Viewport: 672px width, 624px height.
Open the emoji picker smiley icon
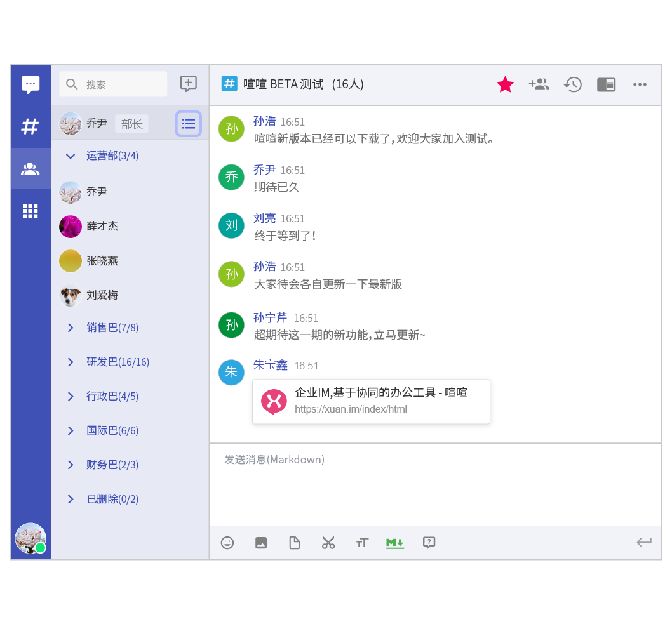click(x=227, y=543)
